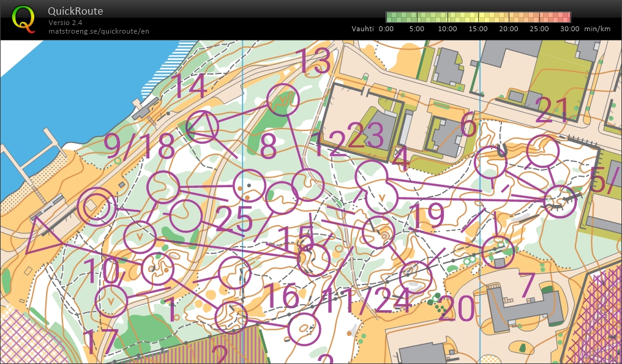Click the min/km unit label
The width and height of the screenshot is (622, 364).
(x=597, y=29)
